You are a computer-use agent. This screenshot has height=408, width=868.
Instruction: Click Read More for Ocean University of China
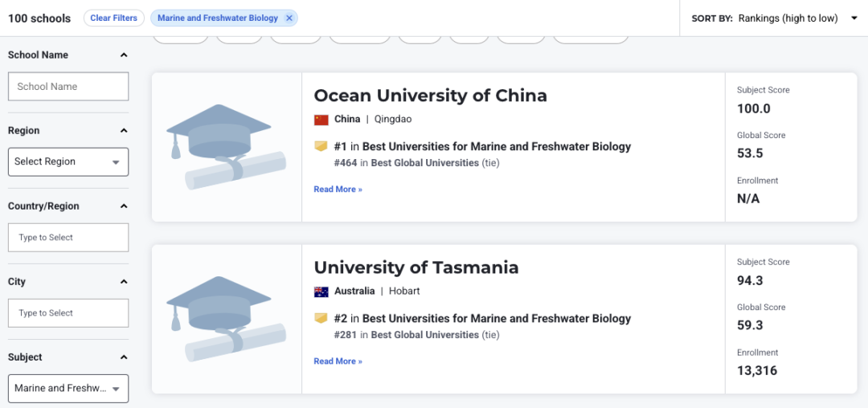point(338,190)
